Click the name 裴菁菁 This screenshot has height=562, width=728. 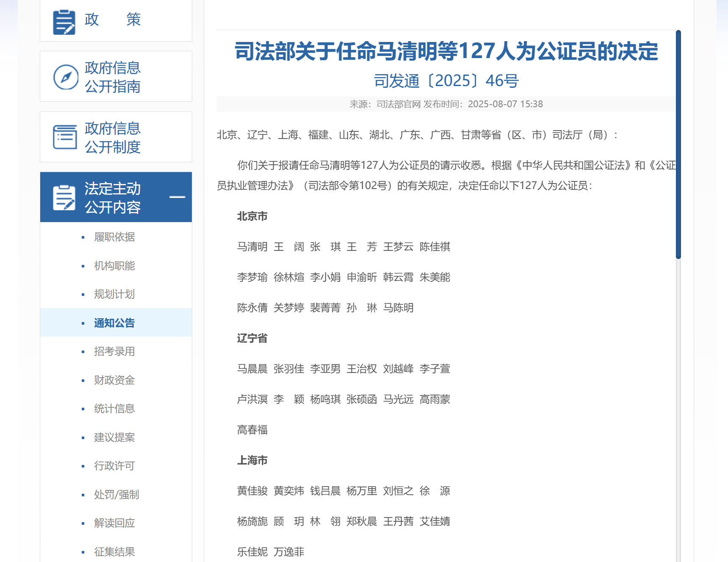[x=325, y=308]
